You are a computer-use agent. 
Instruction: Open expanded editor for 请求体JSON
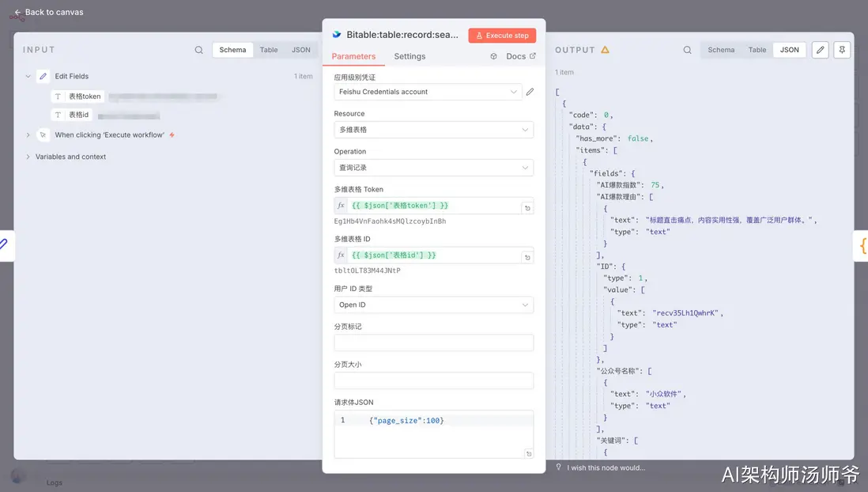529,454
